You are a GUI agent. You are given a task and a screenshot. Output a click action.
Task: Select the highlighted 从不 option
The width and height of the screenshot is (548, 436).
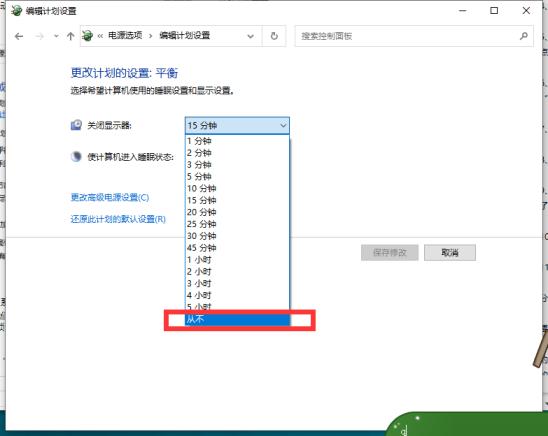pos(237,319)
